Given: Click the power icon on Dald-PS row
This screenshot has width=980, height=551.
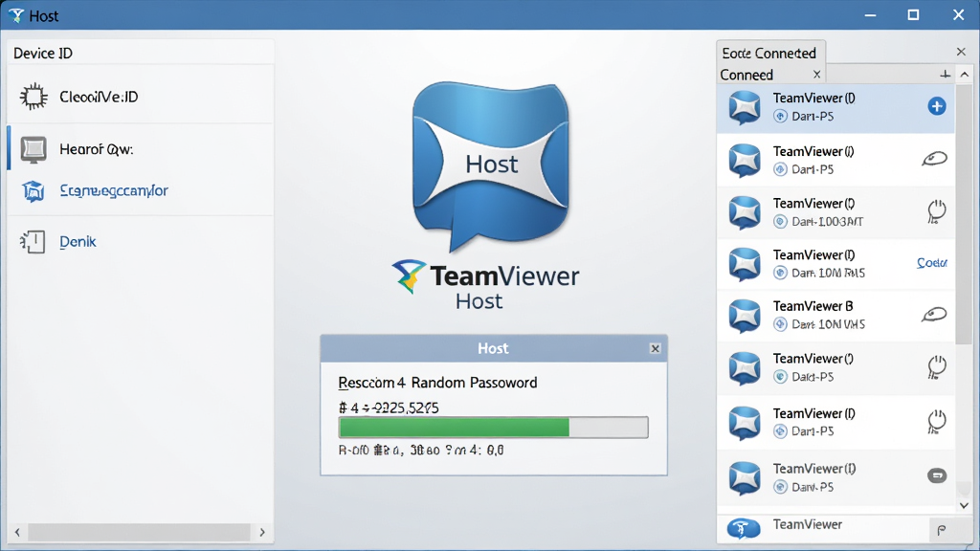Looking at the screenshot, I should click(936, 367).
